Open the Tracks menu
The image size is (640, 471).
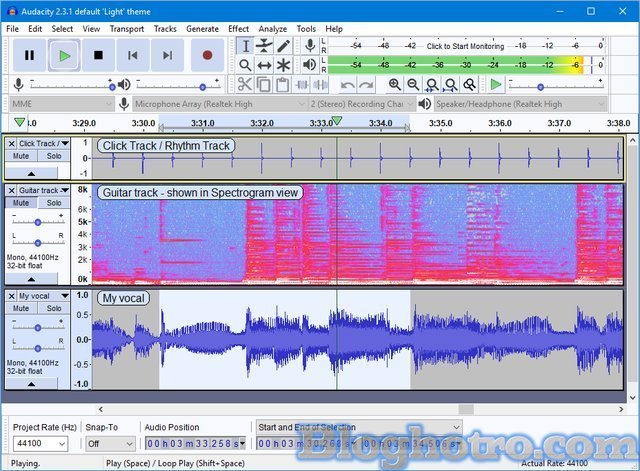165,29
